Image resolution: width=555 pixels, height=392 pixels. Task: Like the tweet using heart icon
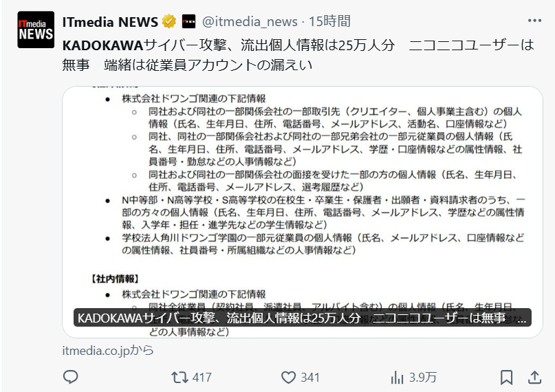coord(288,378)
